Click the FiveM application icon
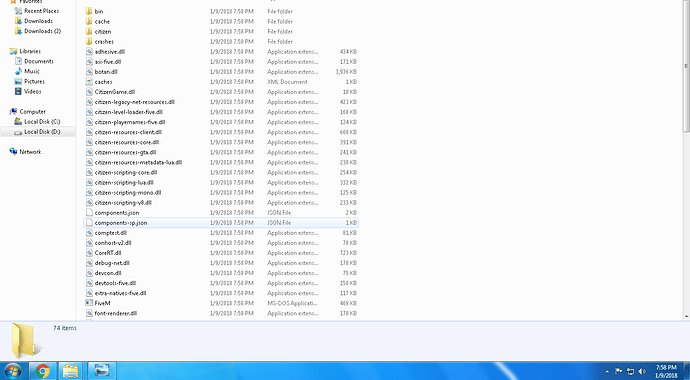Screen dimensions: 690x380 pyautogui.click(x=89, y=303)
